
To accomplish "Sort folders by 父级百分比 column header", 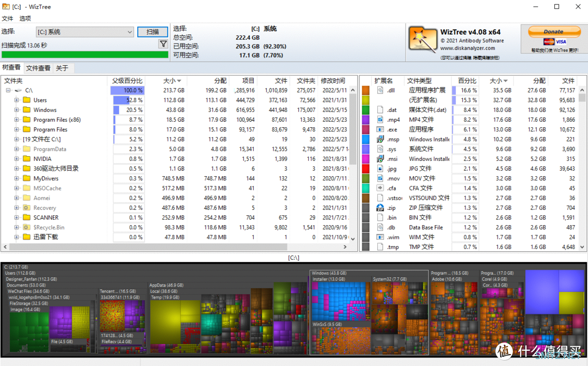I will (x=127, y=80).
